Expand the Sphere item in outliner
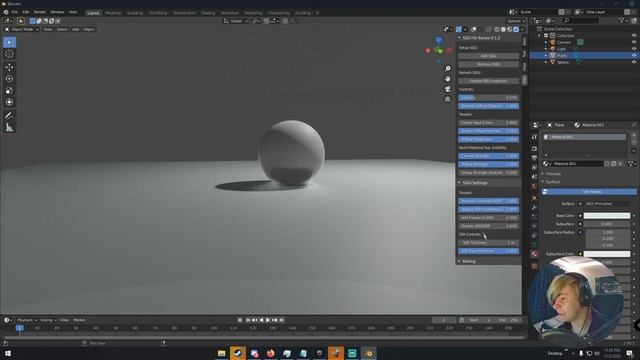640x360 pixels. (x=546, y=62)
